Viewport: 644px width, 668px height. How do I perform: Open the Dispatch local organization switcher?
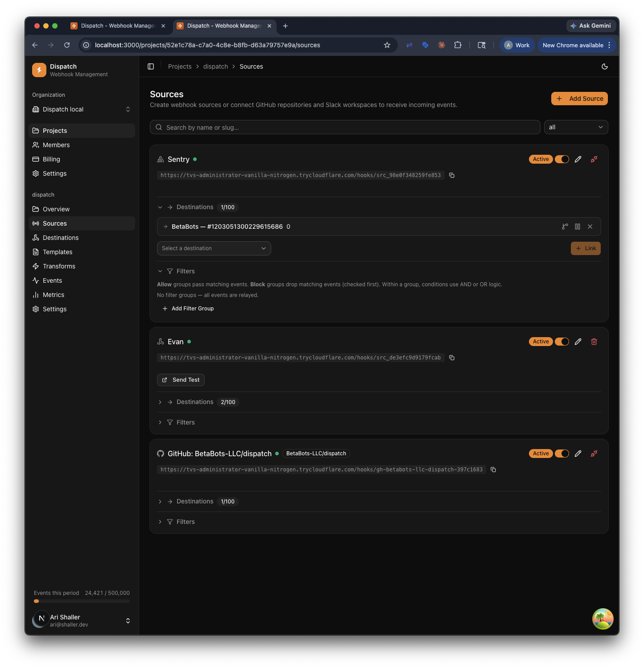(82, 109)
